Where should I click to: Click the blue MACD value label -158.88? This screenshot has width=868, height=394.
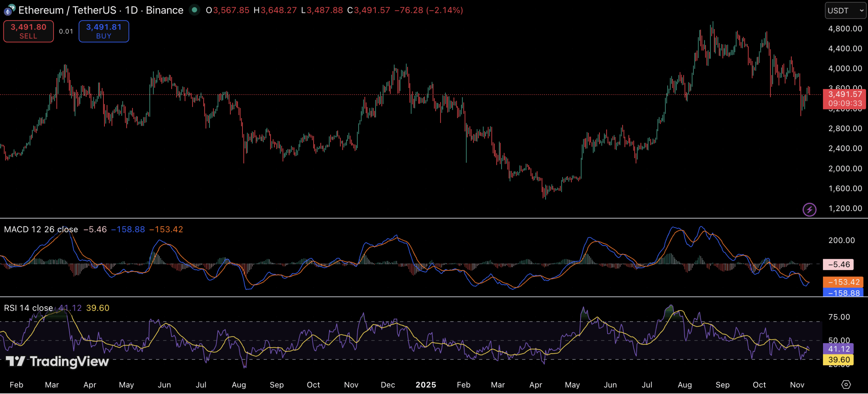coord(843,293)
